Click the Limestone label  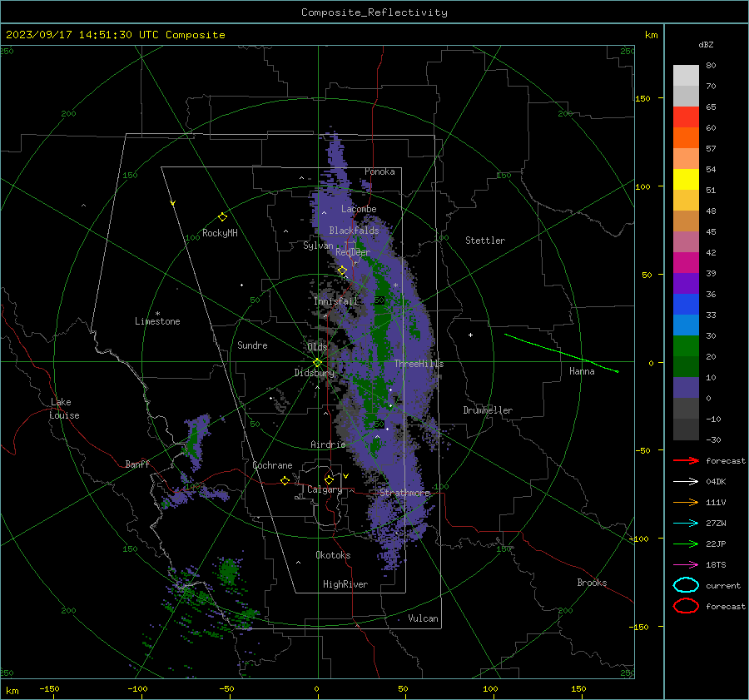click(157, 321)
